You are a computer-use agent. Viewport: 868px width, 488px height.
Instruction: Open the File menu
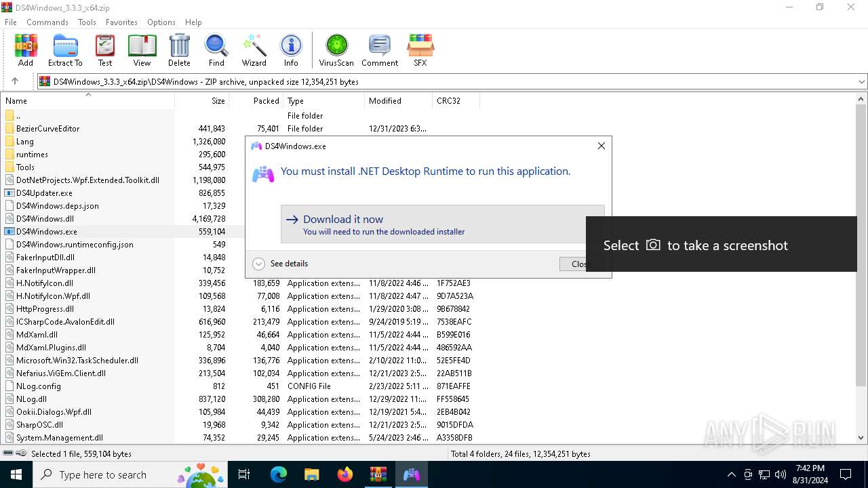(x=11, y=22)
